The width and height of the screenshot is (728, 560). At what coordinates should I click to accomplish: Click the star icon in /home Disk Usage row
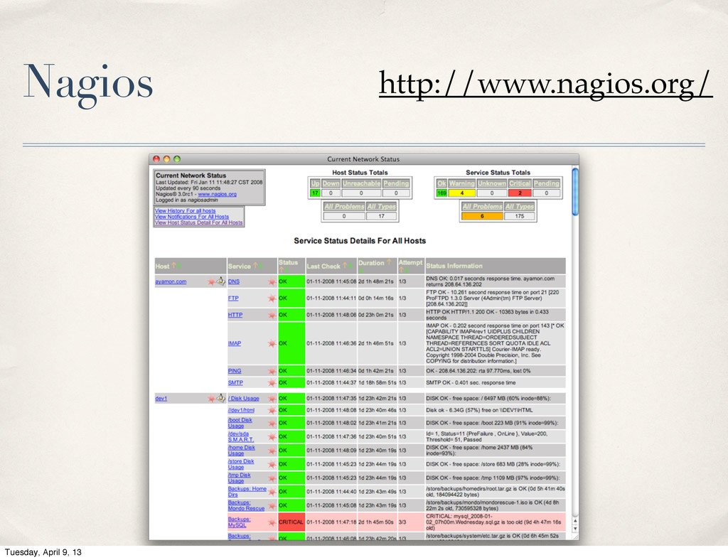[x=272, y=451]
